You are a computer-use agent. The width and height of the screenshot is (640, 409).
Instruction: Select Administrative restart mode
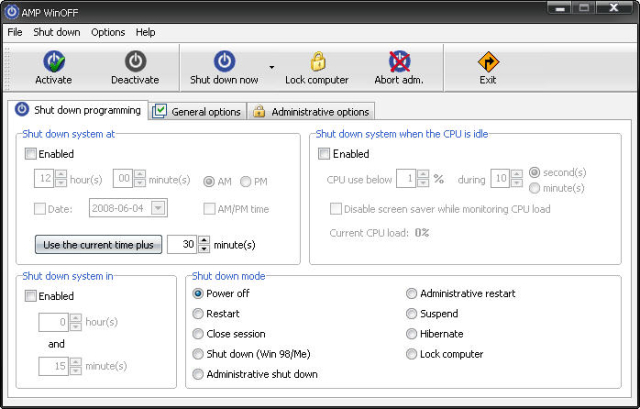(411, 293)
